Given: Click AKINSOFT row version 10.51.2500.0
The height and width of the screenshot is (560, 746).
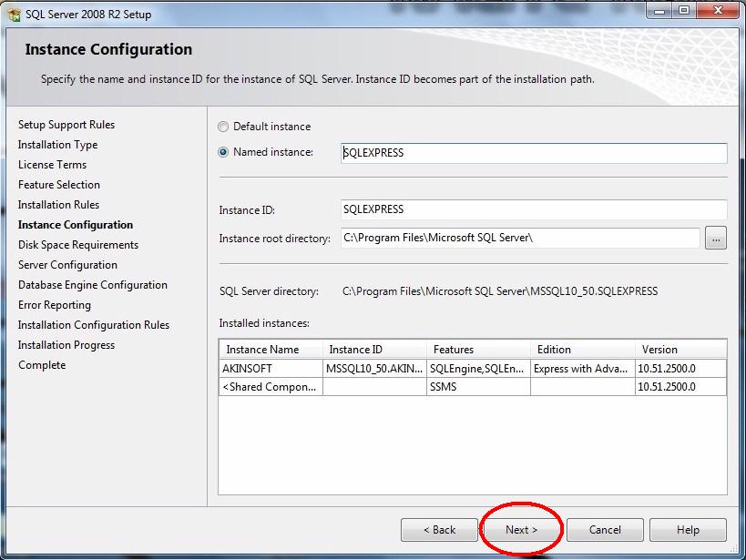Looking at the screenshot, I should coord(680,369).
